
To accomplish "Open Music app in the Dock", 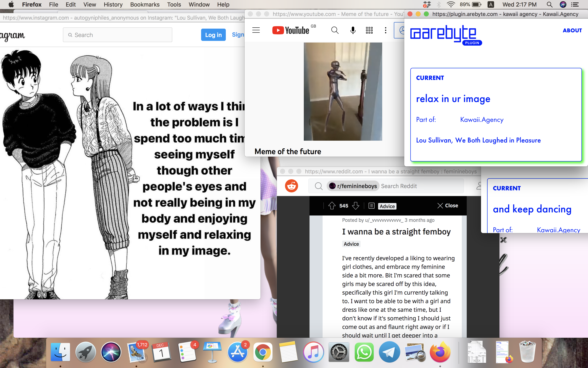I will click(x=313, y=352).
